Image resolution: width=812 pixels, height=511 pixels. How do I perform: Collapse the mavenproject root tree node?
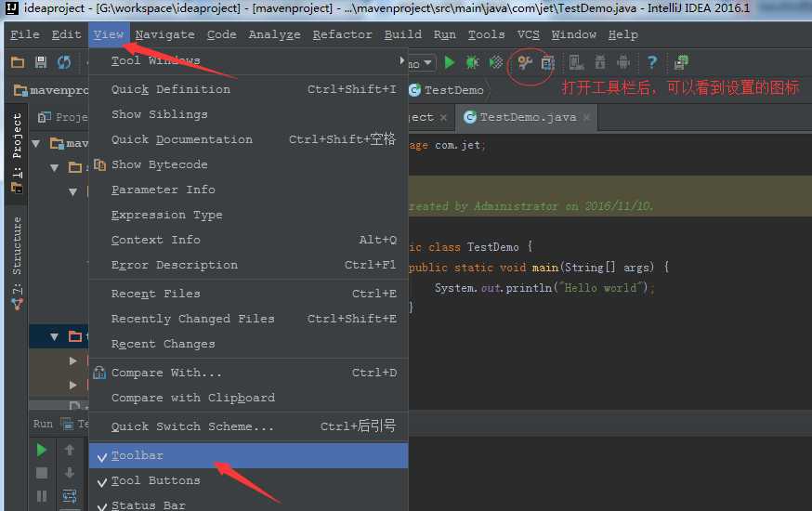35,143
